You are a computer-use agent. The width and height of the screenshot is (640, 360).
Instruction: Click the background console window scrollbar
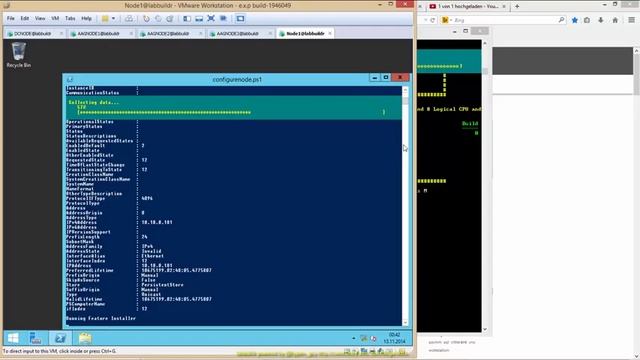click(485, 186)
